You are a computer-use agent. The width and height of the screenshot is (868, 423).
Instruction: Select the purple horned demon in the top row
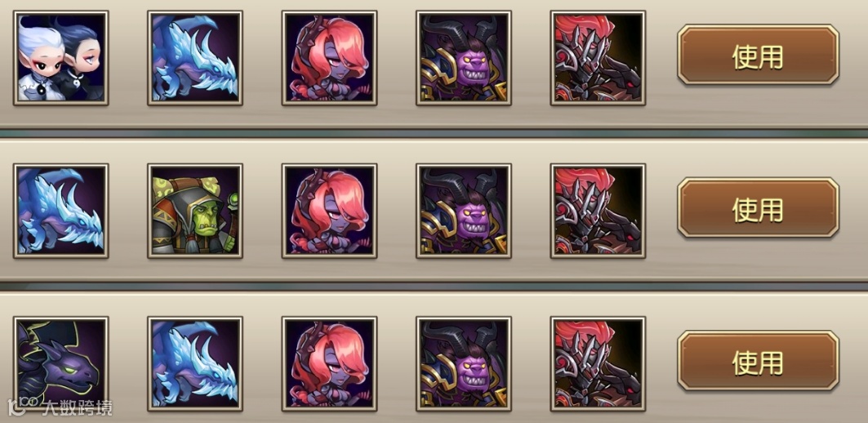coord(464,58)
